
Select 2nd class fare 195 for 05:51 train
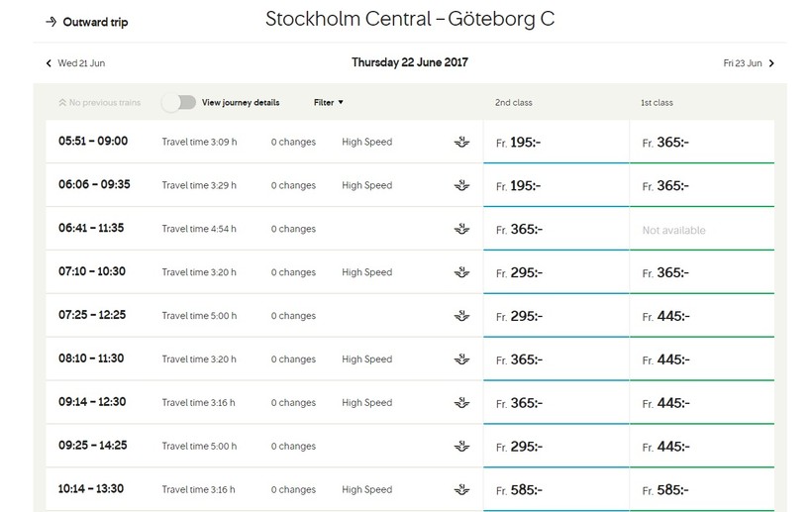(556, 143)
